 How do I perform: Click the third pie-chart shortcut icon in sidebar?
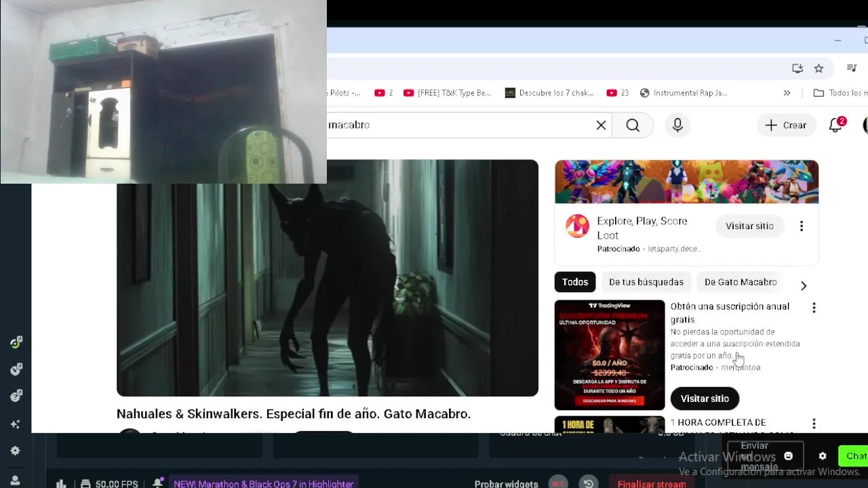(16, 396)
